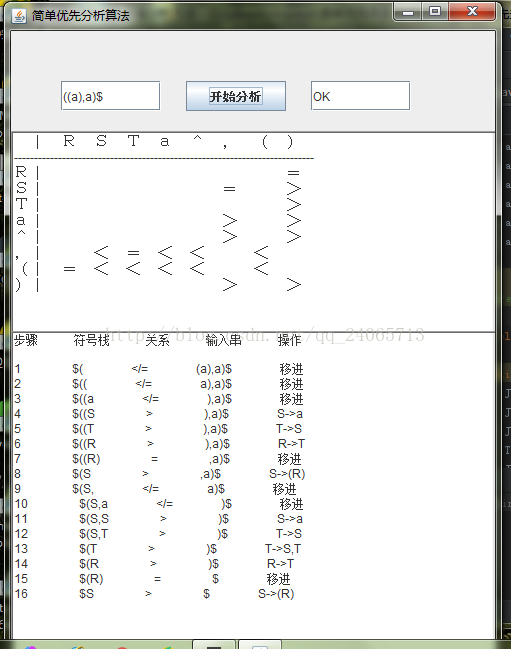Click step number 16
This screenshot has height=649, width=511.
21,594
